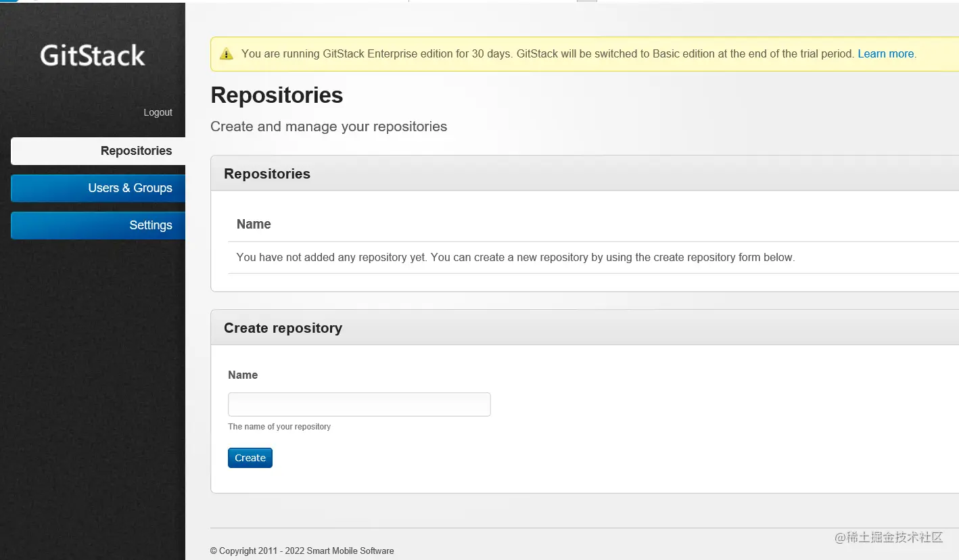Open the Repositories sidebar tab
The width and height of the screenshot is (959, 560).
[x=98, y=151]
